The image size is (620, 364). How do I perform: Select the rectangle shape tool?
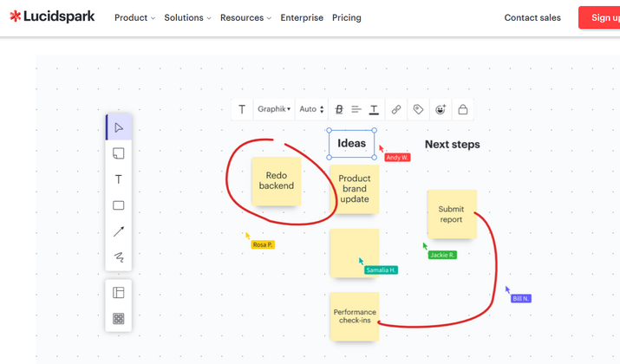(119, 205)
